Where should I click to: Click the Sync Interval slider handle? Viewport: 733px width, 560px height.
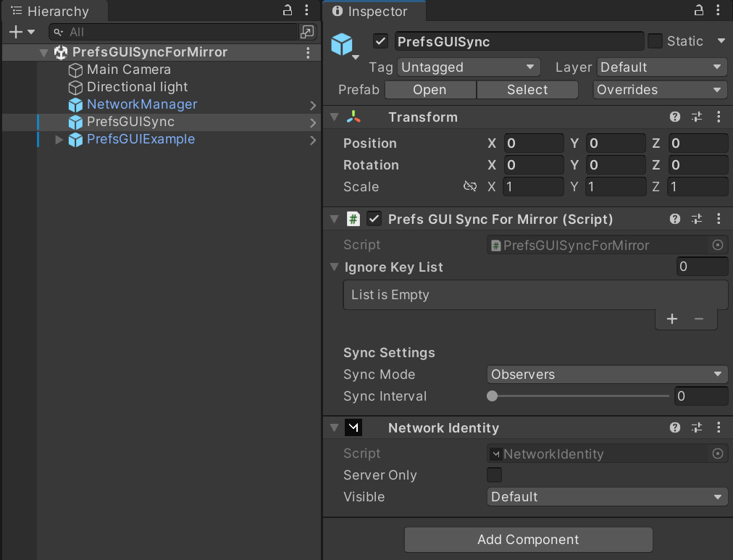point(492,396)
